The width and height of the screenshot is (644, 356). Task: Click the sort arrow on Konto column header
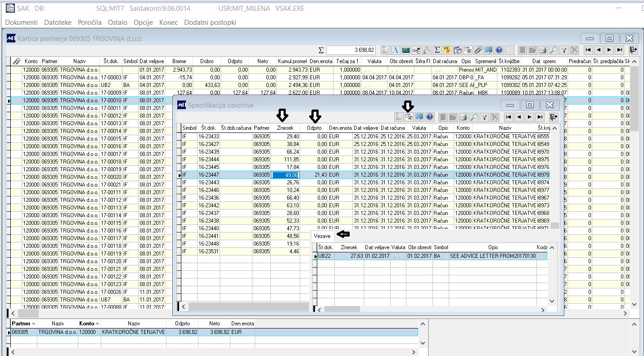coord(98,324)
